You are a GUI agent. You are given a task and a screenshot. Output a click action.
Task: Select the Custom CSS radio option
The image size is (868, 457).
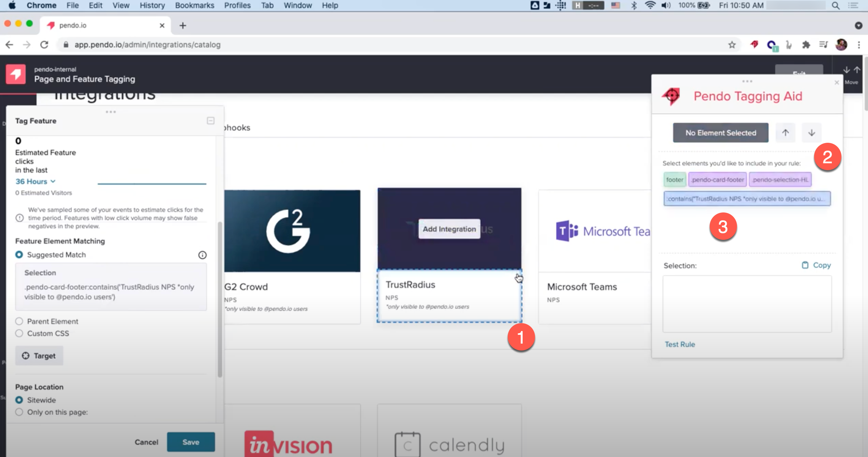(19, 333)
